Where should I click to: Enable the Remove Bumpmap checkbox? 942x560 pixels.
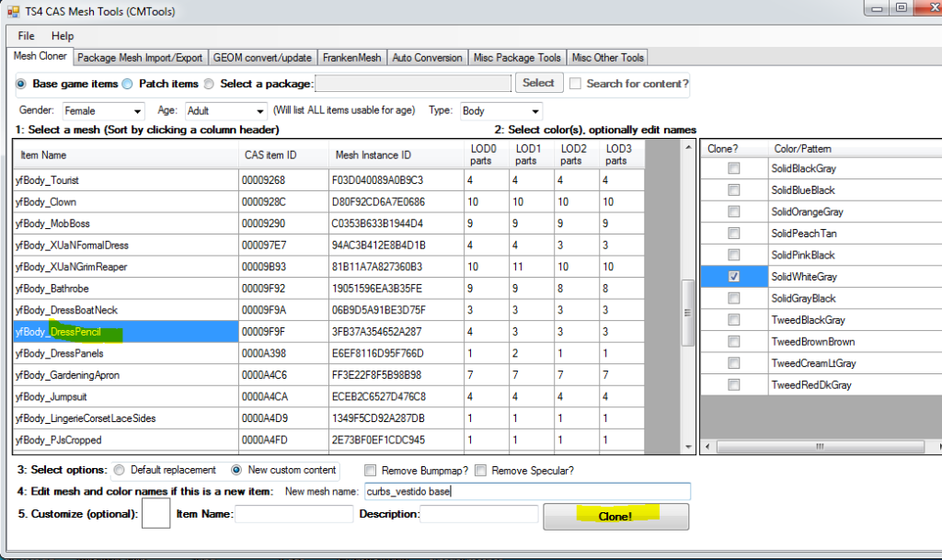pos(371,471)
